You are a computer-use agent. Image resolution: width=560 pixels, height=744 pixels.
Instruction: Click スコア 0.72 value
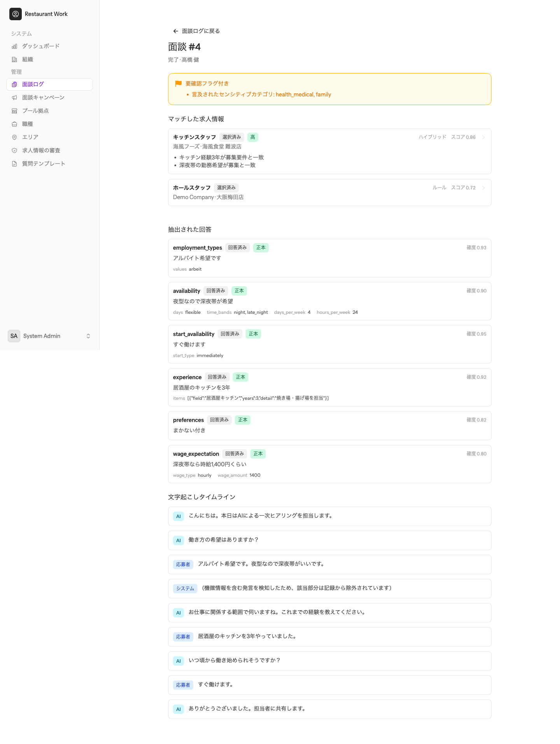(x=463, y=188)
